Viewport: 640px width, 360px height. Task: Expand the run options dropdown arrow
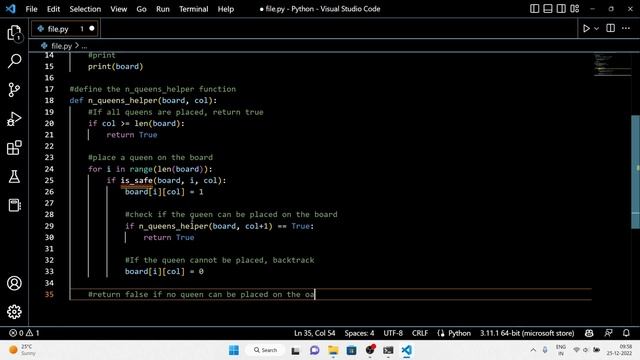pyautogui.click(x=596, y=29)
